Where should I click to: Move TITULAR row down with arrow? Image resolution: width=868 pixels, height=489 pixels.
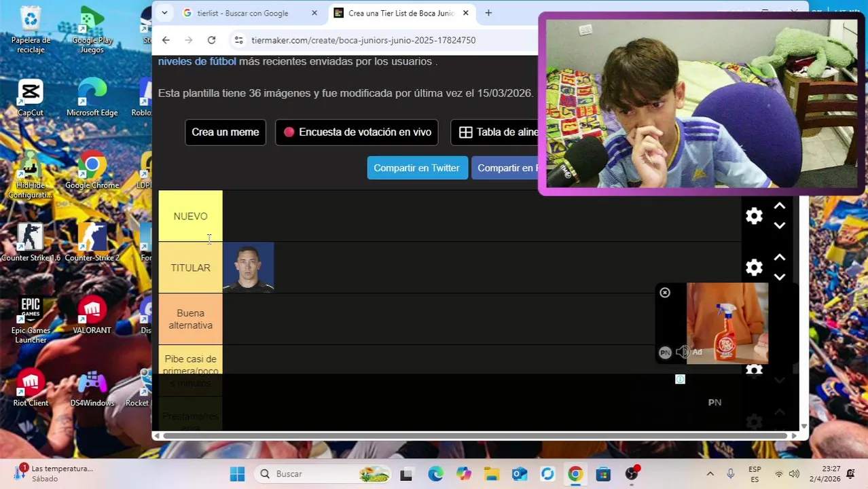(780, 277)
